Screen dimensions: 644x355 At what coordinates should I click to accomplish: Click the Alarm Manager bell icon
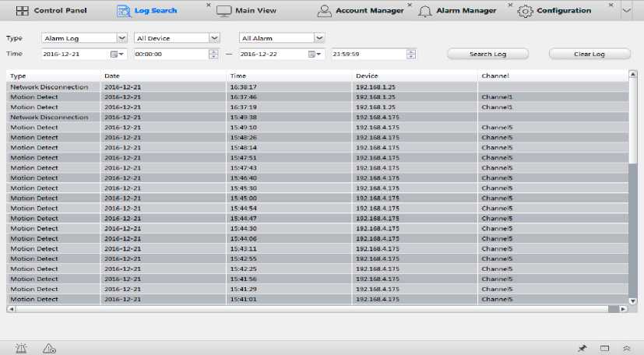pyautogui.click(x=425, y=11)
